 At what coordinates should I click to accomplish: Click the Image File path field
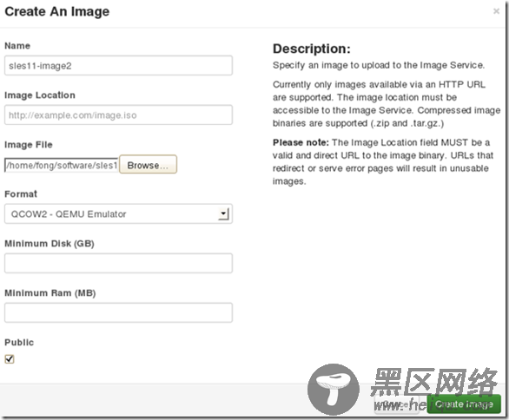pyautogui.click(x=62, y=165)
